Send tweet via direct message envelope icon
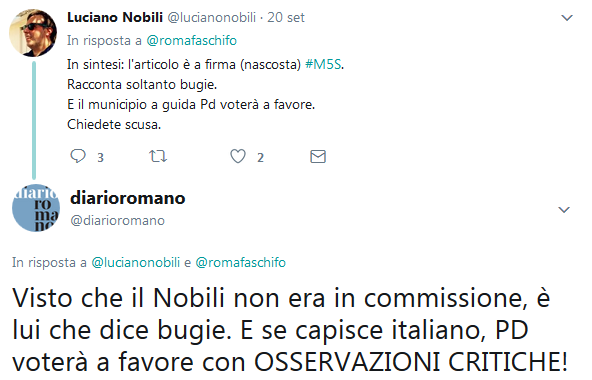The height and width of the screenshot is (380, 592). pyautogui.click(x=318, y=156)
